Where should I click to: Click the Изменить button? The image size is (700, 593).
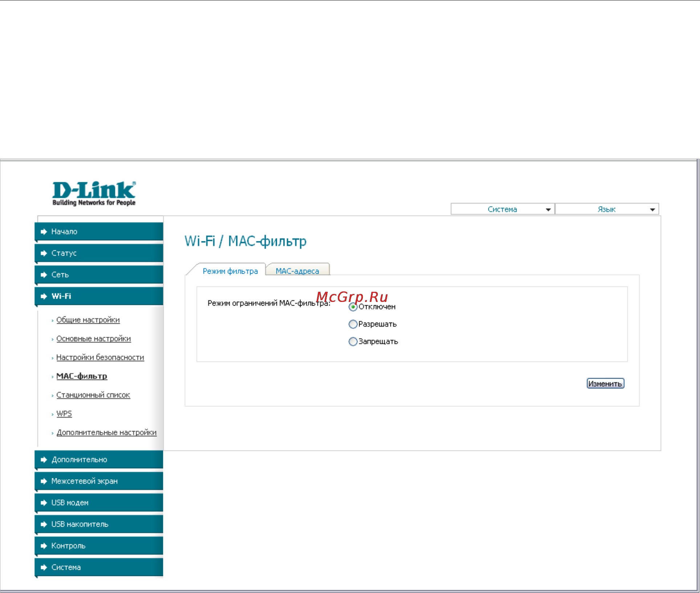pyautogui.click(x=605, y=384)
